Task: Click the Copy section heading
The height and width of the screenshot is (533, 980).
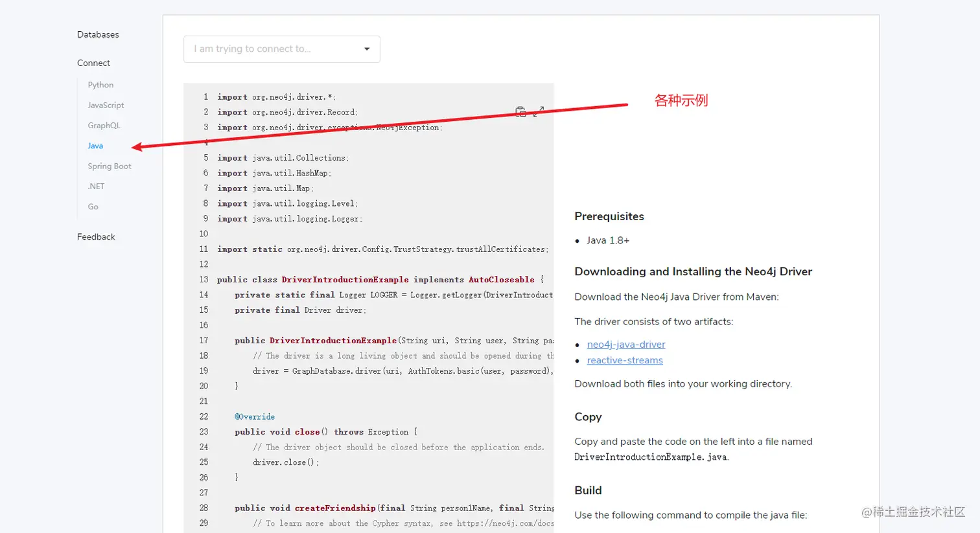Action: click(x=588, y=417)
